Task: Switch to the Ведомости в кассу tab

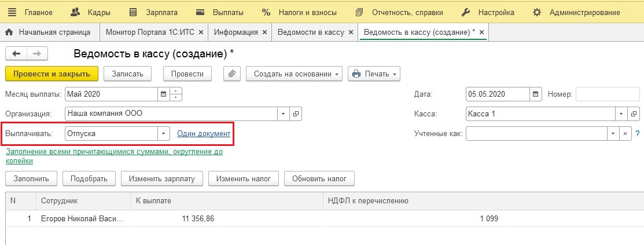Action: click(311, 32)
